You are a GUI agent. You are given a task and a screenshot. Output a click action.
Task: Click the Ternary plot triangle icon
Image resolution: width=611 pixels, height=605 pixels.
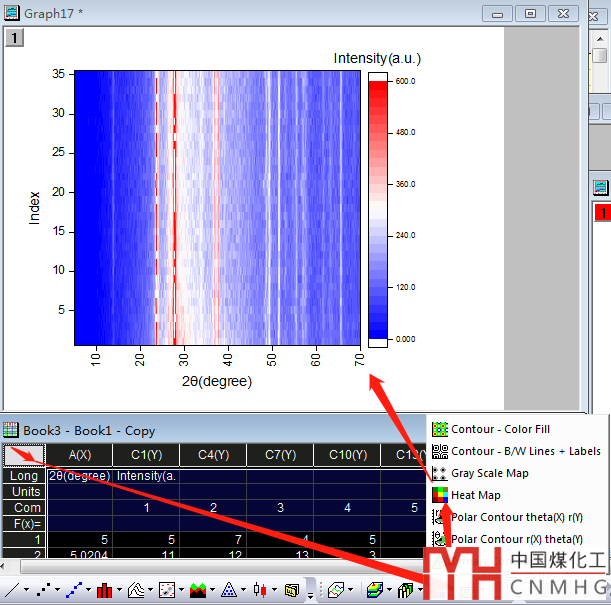tap(228, 590)
